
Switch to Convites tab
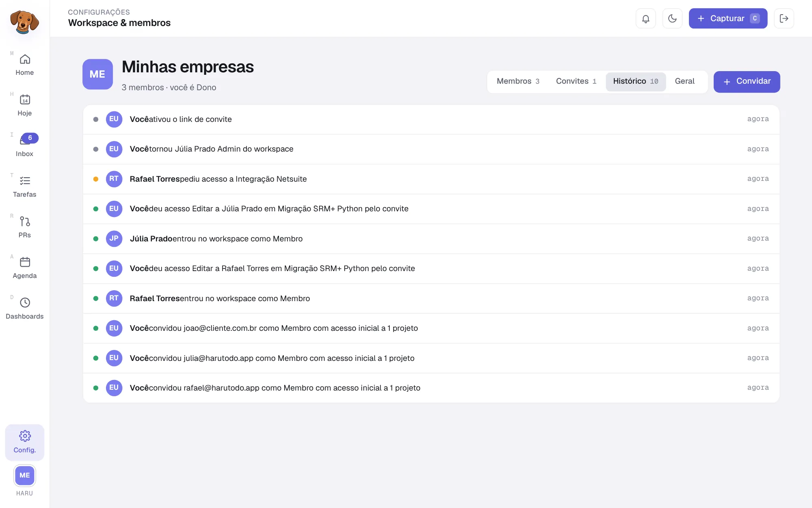tap(576, 82)
